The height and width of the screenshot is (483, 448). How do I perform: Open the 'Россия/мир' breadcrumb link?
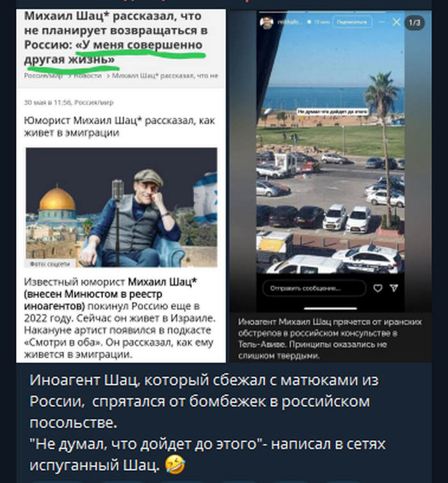[x=43, y=75]
